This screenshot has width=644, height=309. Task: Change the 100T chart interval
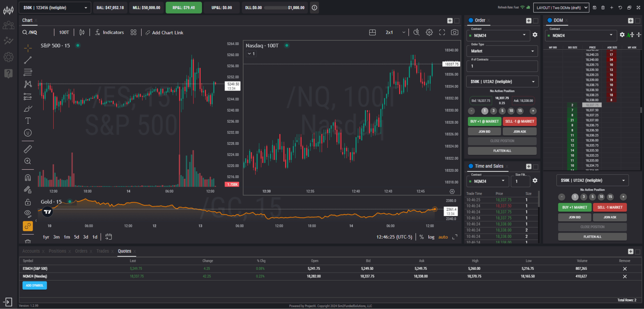click(64, 33)
